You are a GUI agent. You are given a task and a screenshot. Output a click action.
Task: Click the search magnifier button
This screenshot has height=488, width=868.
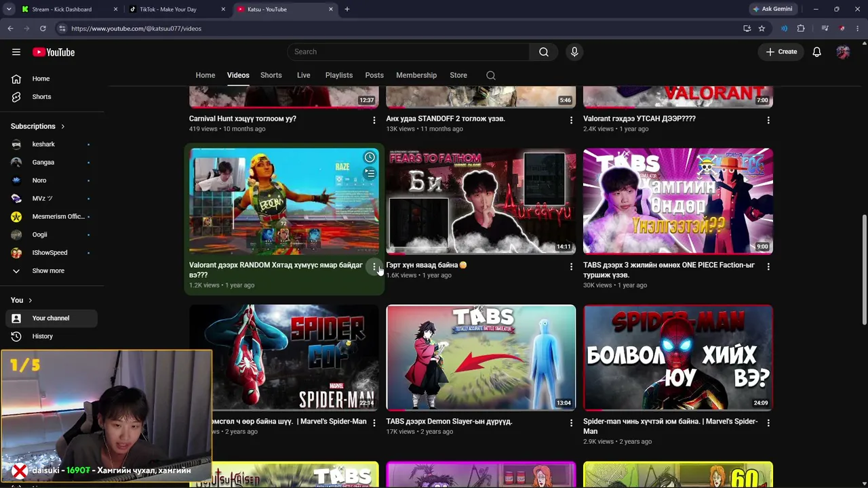coord(544,52)
